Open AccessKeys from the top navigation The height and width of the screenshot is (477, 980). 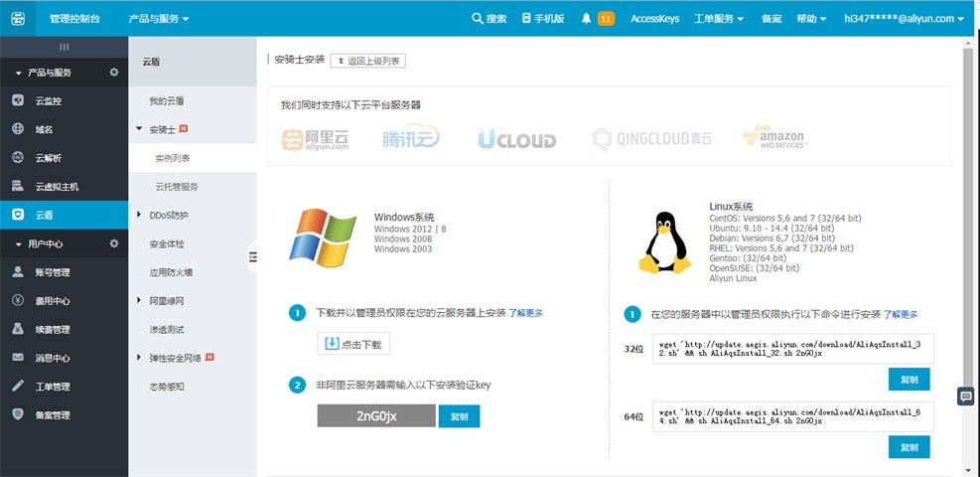pyautogui.click(x=655, y=18)
